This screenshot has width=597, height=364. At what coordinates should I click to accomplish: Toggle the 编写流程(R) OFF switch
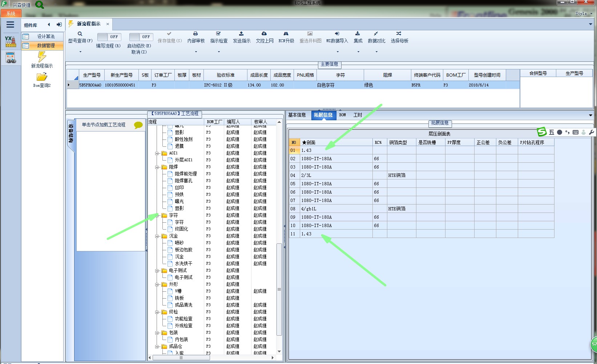click(x=109, y=37)
